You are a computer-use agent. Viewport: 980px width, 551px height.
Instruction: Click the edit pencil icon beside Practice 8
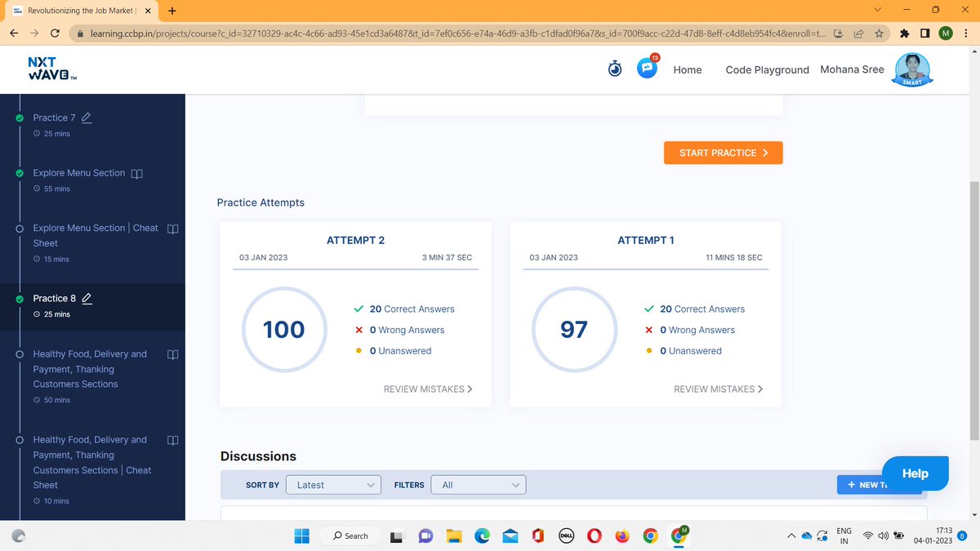coord(87,298)
